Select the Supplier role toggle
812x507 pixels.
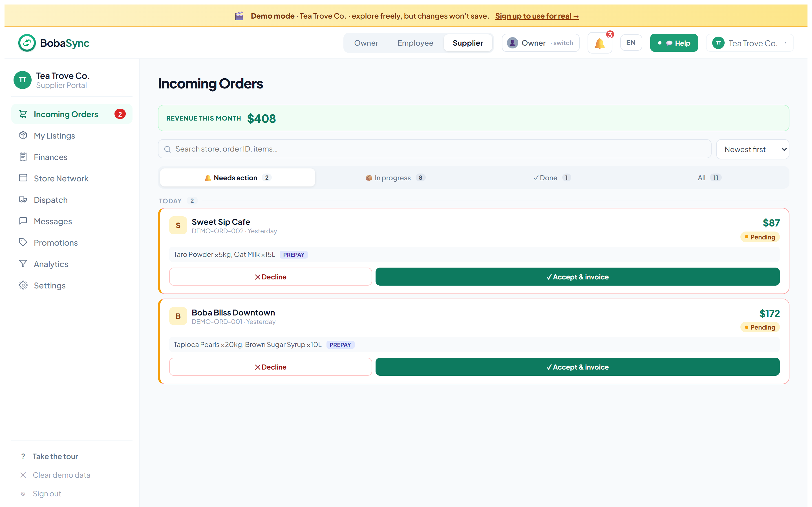tap(468, 43)
